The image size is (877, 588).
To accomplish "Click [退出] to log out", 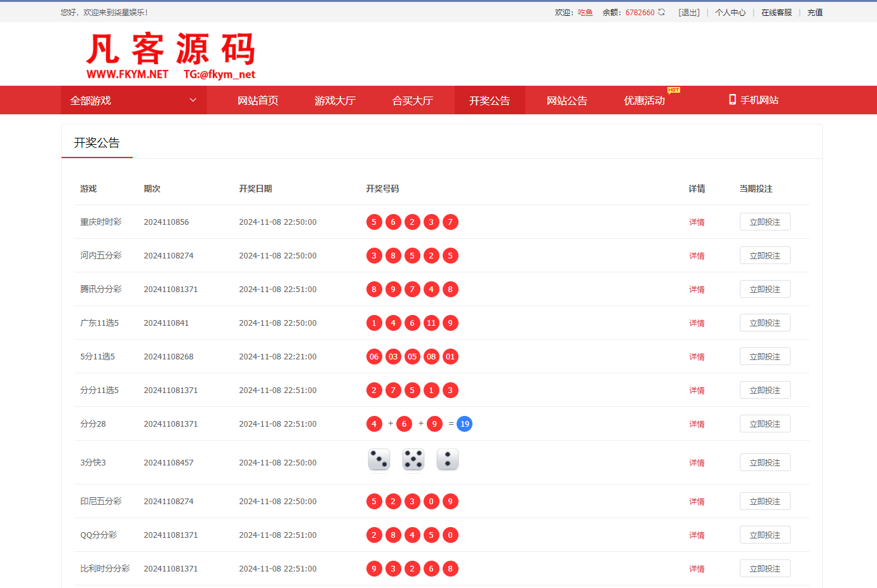I will (689, 12).
